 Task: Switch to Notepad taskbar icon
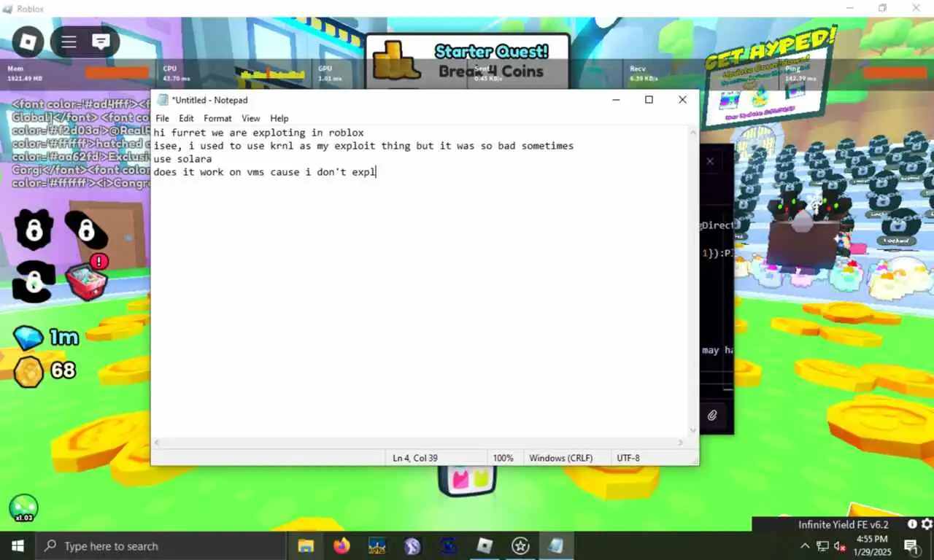[556, 545]
